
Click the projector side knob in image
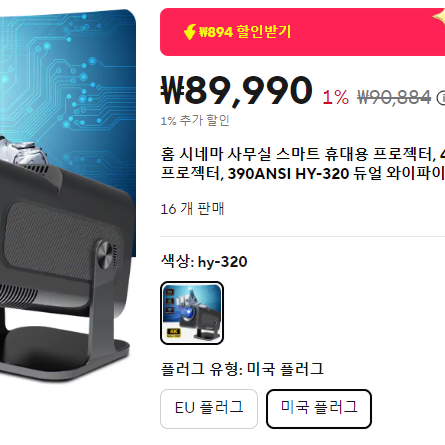(105, 254)
